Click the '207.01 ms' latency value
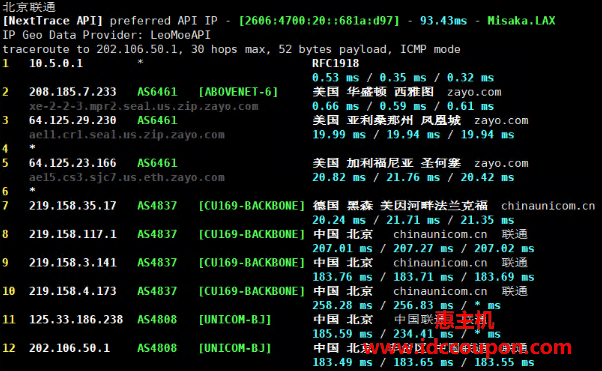Viewport: 602px width, 371px height. (342, 248)
